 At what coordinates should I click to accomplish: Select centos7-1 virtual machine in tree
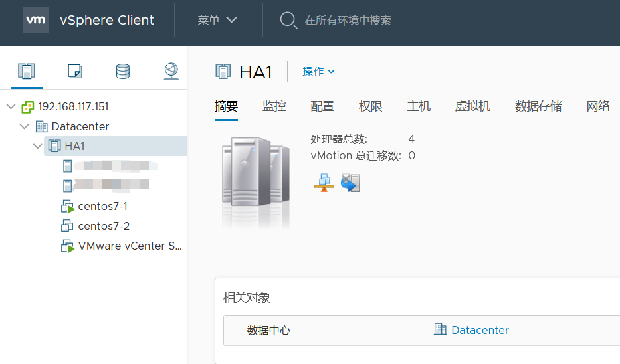tap(102, 206)
